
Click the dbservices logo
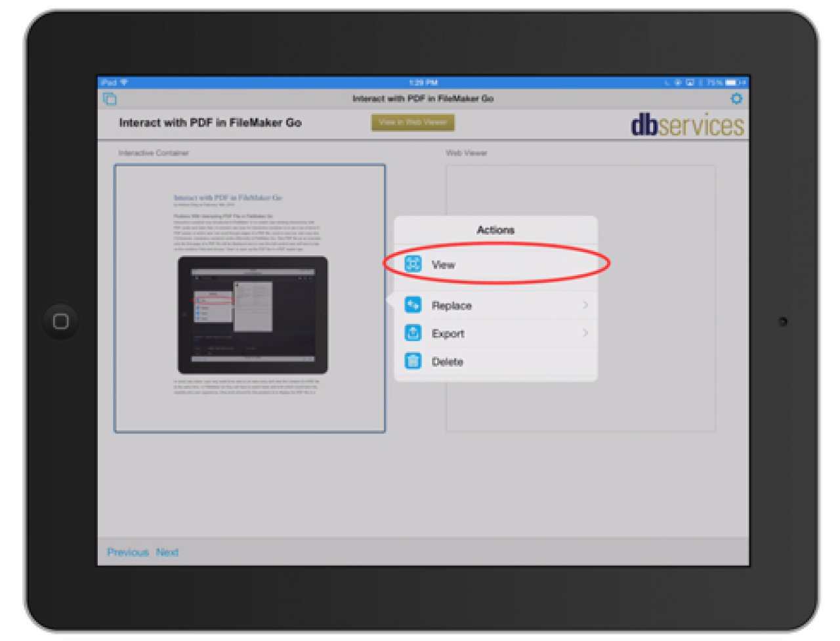coord(688,125)
